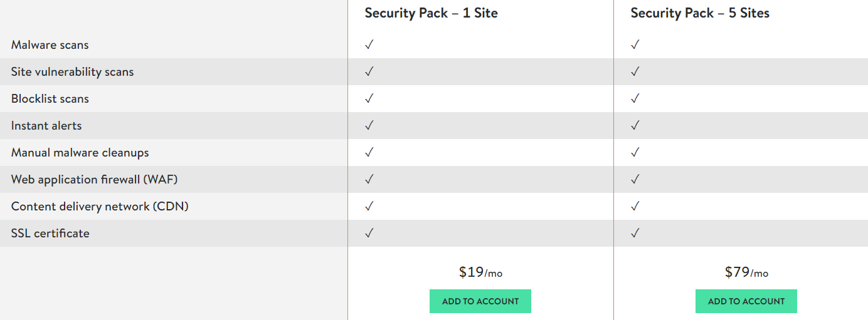Click the Blocklist scans feature label
Image resolution: width=868 pixels, height=320 pixels.
pyautogui.click(x=50, y=99)
